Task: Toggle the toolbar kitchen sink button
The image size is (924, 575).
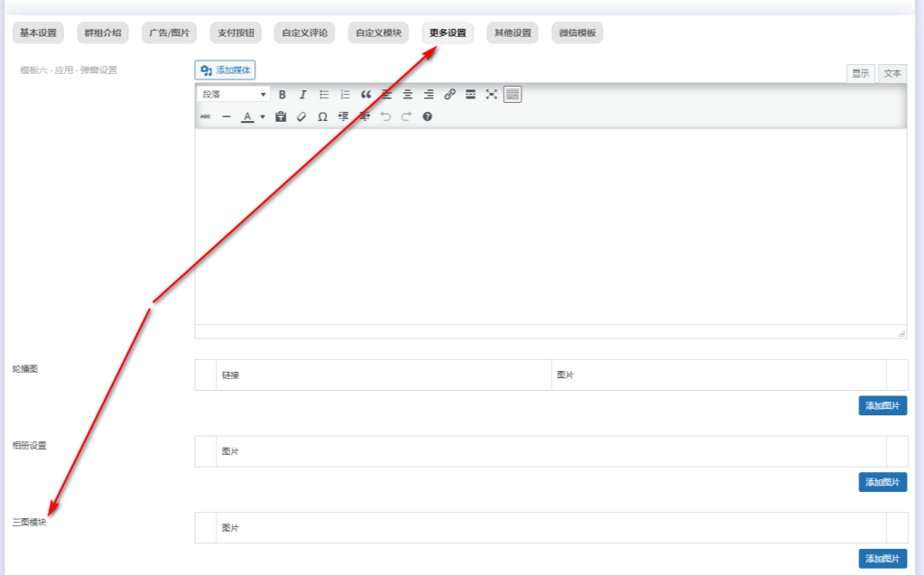Action: [513, 94]
